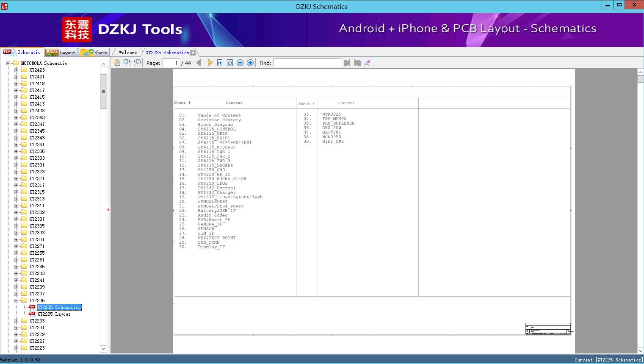The height and width of the screenshot is (364, 644).
Task: Expand the XT2309 folder
Action: click(17, 212)
